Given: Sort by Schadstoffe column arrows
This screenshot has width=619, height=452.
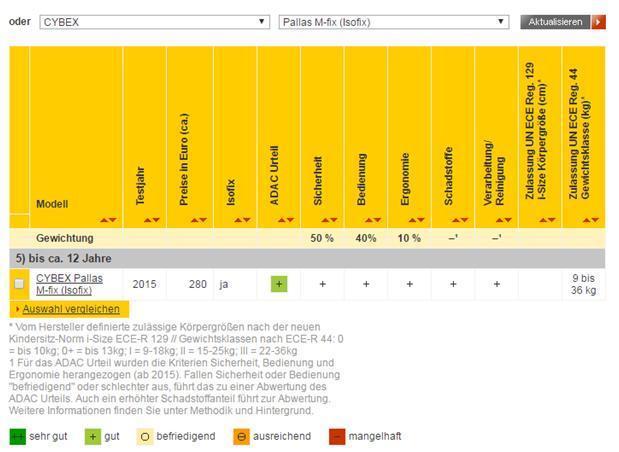Looking at the screenshot, I should 460,220.
